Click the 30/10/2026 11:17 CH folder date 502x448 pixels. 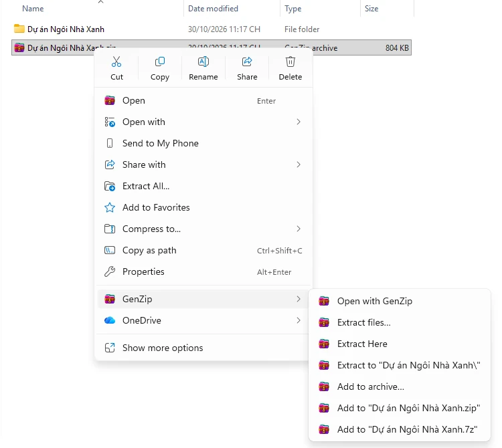point(224,29)
